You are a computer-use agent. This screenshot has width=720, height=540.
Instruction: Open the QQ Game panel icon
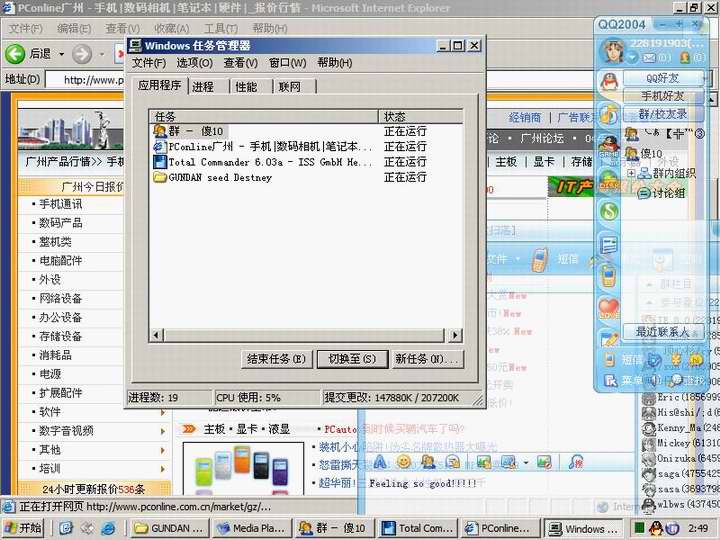click(x=609, y=146)
